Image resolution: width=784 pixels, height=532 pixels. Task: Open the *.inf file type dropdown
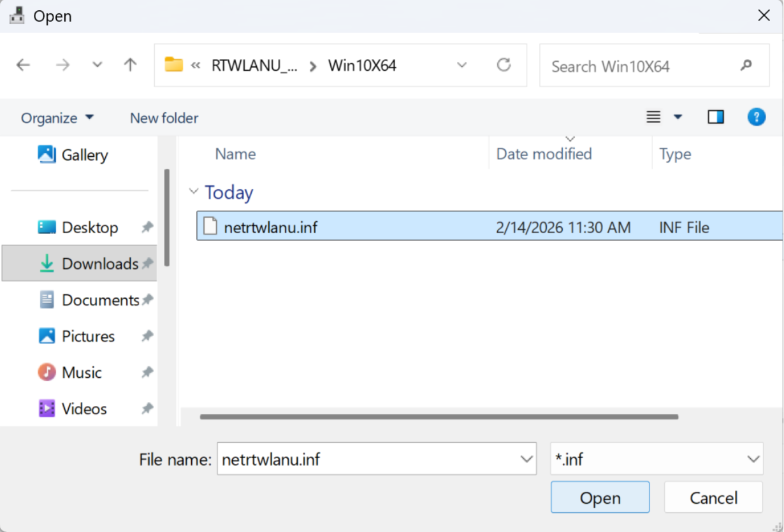(657, 459)
